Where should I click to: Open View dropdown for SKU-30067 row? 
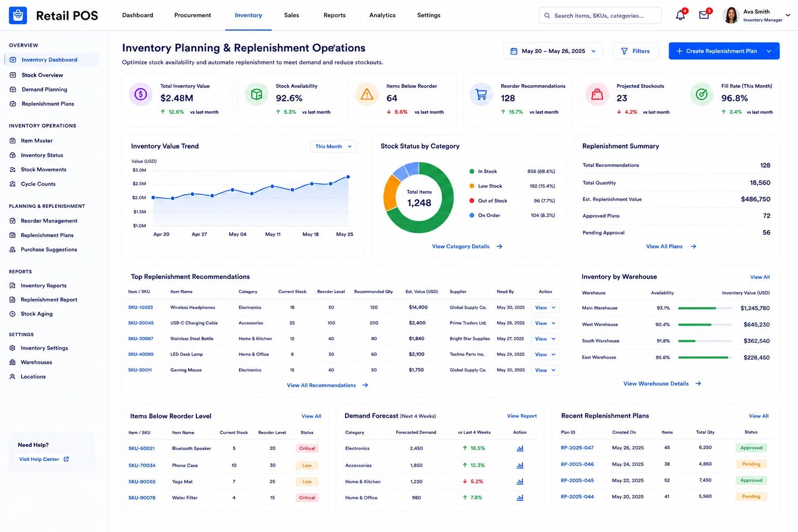(x=545, y=339)
